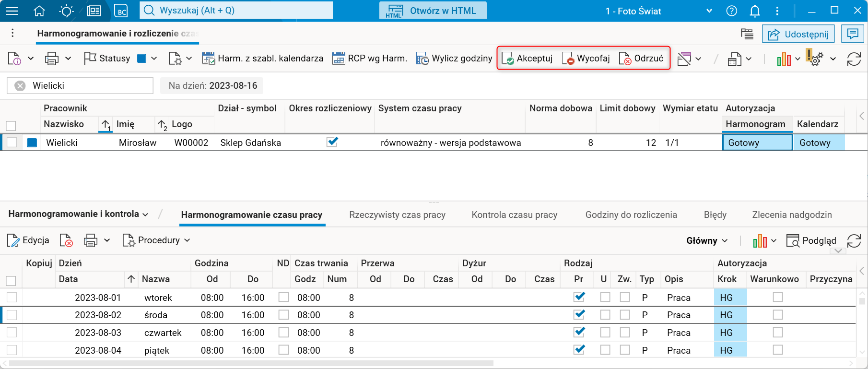Clear the Wielicki filter with the X icon
This screenshot has height=369, width=868.
[x=20, y=86]
